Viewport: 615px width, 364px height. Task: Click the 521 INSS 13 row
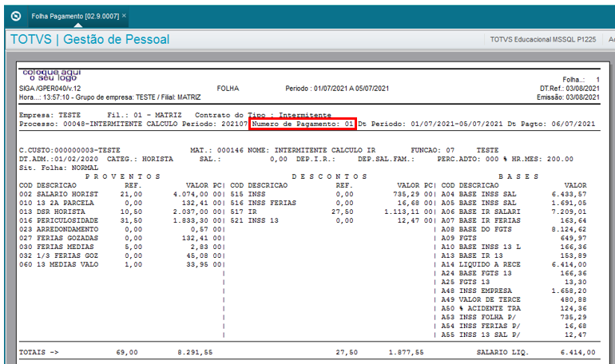[x=331, y=220]
